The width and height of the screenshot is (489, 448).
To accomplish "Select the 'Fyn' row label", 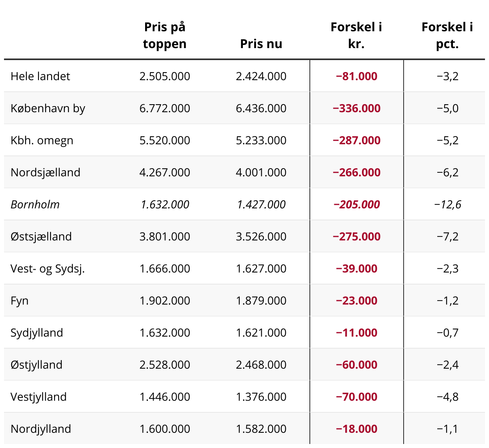I will click(20, 301).
